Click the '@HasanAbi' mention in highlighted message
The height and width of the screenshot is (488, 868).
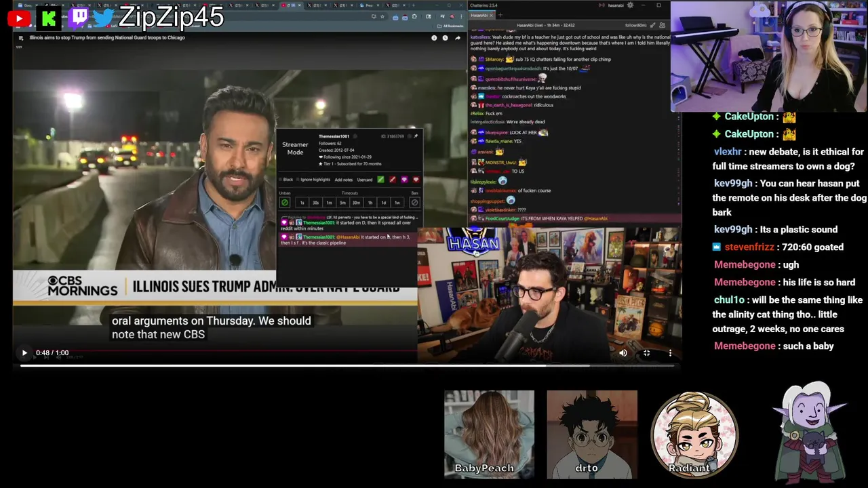click(348, 237)
